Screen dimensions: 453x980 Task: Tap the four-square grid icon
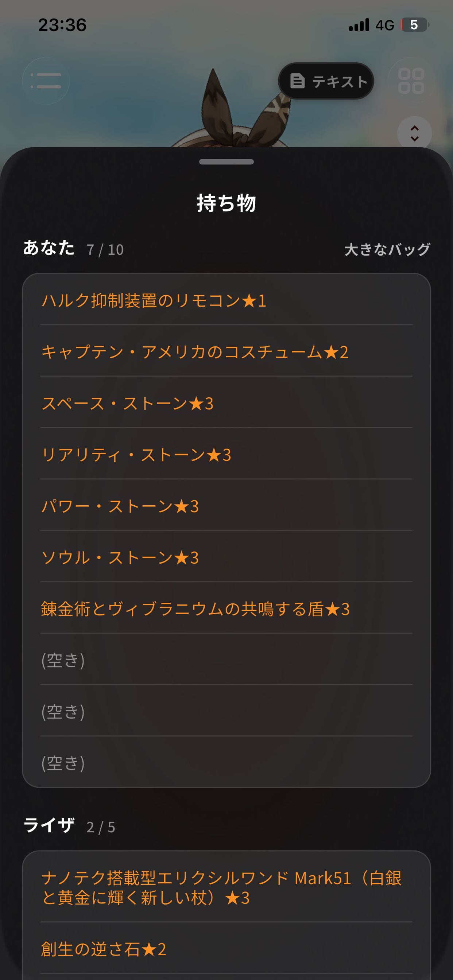click(411, 81)
